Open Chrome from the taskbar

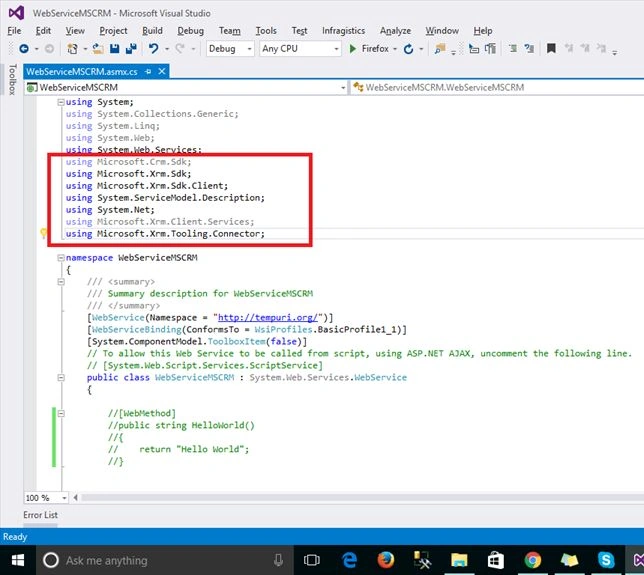(x=532, y=560)
